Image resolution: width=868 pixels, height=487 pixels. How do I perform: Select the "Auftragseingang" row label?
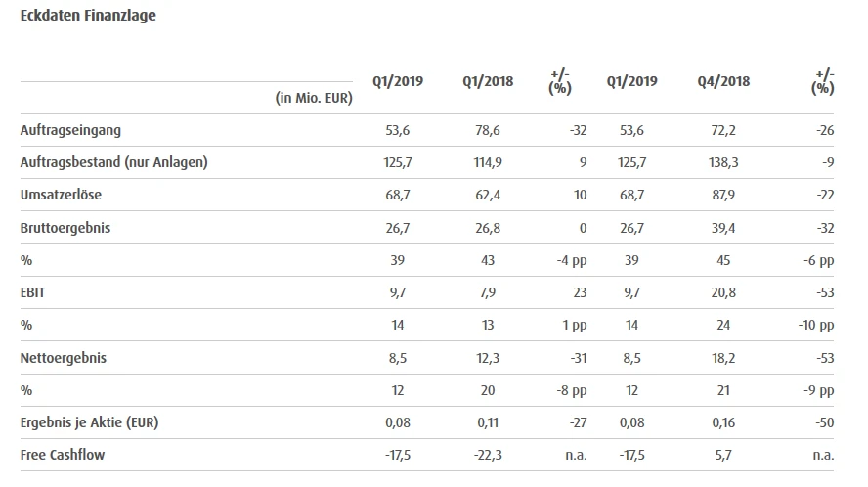(x=70, y=130)
